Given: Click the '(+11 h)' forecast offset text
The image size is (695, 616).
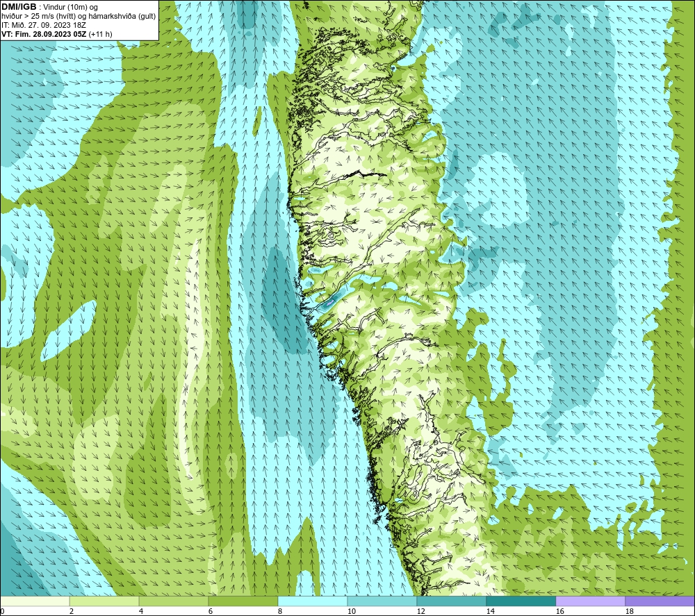Looking at the screenshot, I should click(101, 34).
